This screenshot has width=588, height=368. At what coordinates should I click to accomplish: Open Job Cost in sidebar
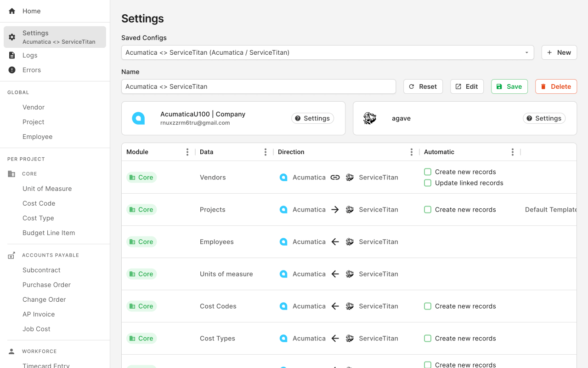point(36,329)
